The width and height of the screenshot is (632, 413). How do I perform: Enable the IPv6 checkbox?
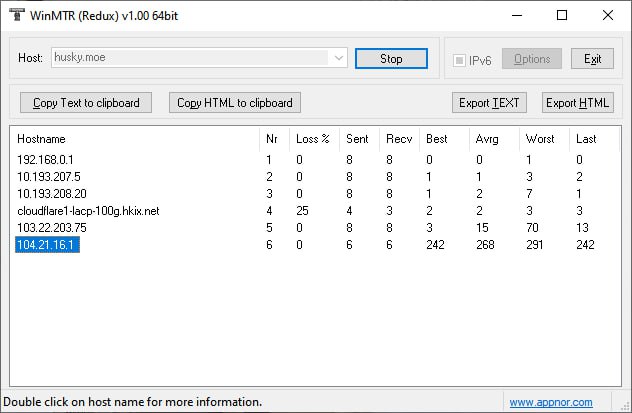point(460,60)
